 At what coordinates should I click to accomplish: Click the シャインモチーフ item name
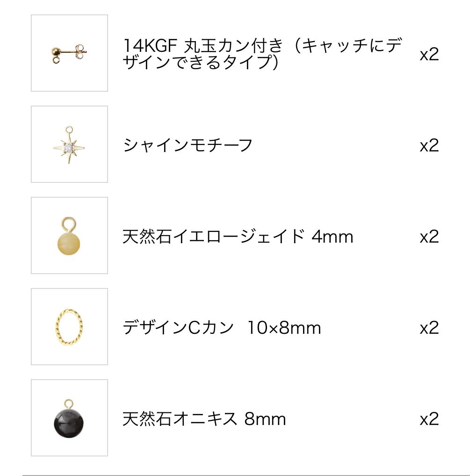click(x=188, y=145)
